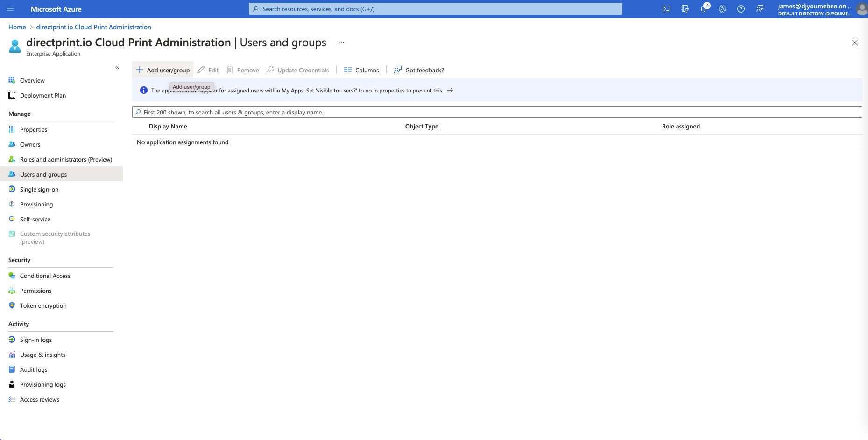Screen dimensions: 868x440
Task: Go to Audit logs under Activity
Action: [34, 369]
